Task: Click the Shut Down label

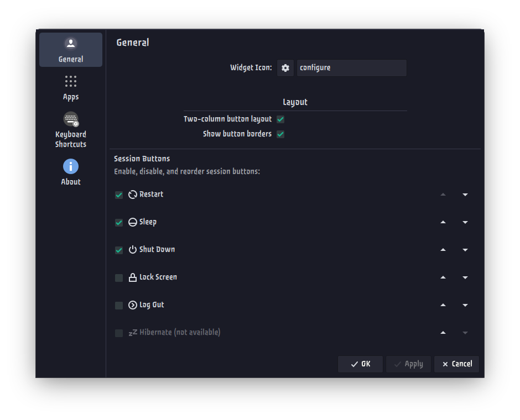Action: (157, 249)
